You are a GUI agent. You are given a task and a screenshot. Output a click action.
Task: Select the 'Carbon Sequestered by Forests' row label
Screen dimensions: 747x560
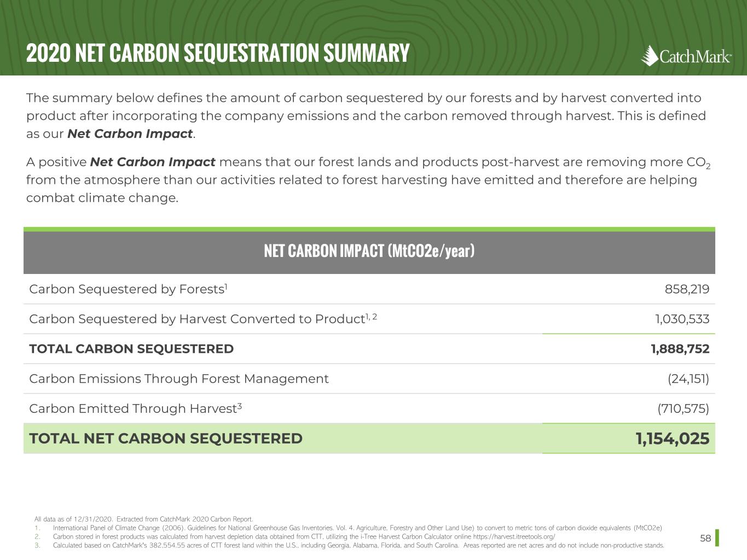tap(128, 289)
